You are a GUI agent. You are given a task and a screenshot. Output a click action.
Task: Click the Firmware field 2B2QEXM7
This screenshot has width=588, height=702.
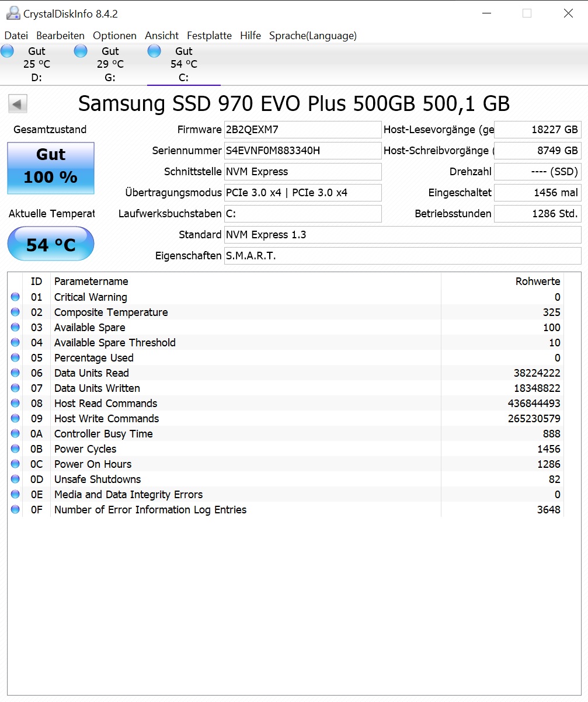tap(303, 130)
